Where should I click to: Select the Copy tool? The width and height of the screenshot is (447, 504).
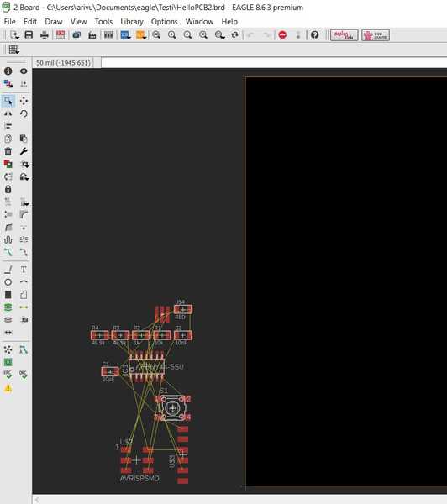(8, 139)
